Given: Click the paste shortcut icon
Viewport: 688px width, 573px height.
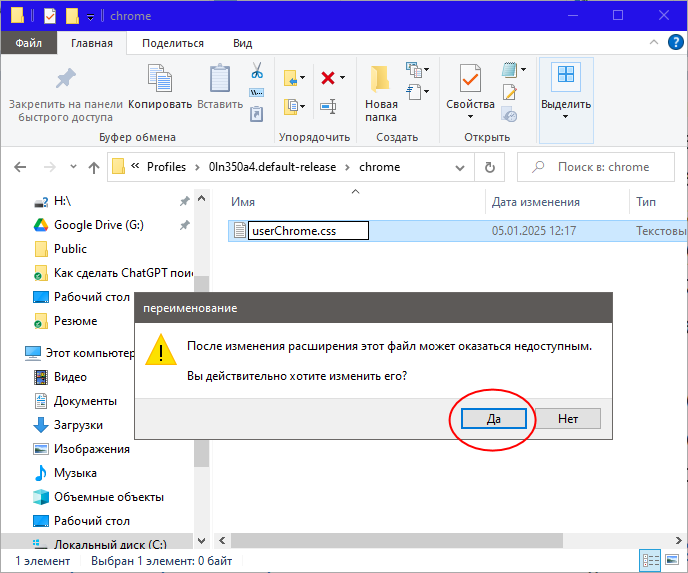Looking at the screenshot, I should (x=256, y=114).
